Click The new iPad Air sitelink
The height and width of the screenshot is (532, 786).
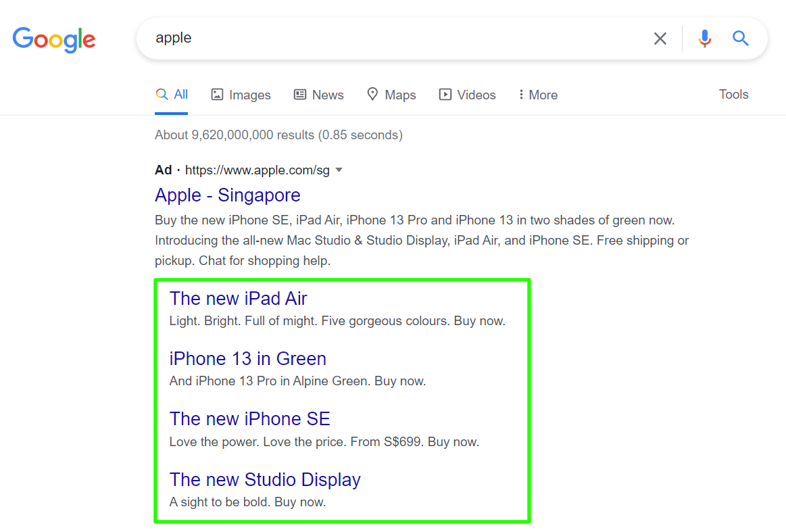238,298
